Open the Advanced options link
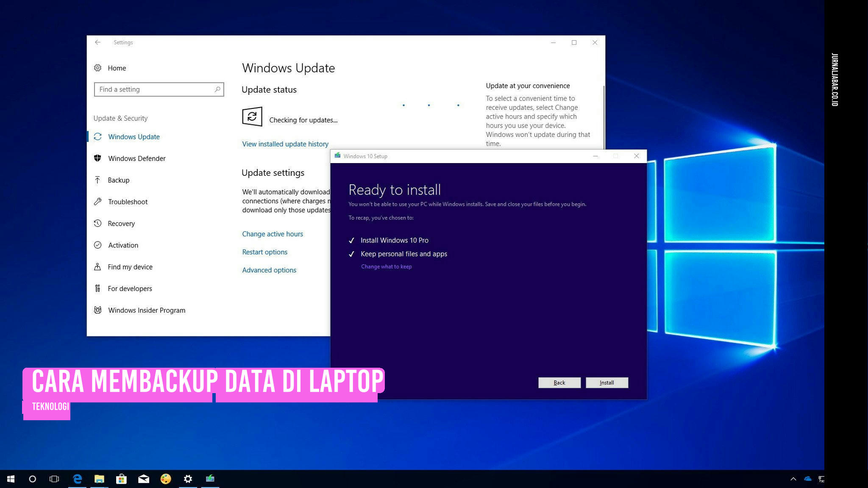Screen dimensions: 868x488 pyautogui.click(x=269, y=270)
